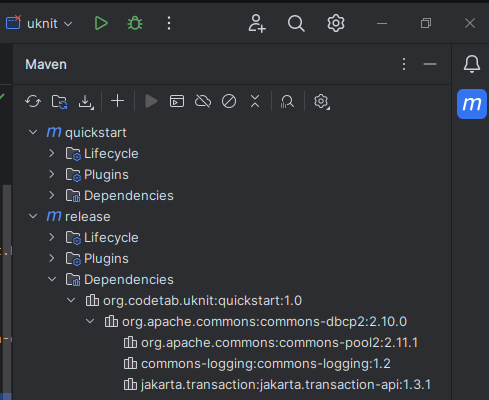Viewport: 489px width, 400px height.
Task: Debug the uknit configuration
Action: pyautogui.click(x=135, y=23)
